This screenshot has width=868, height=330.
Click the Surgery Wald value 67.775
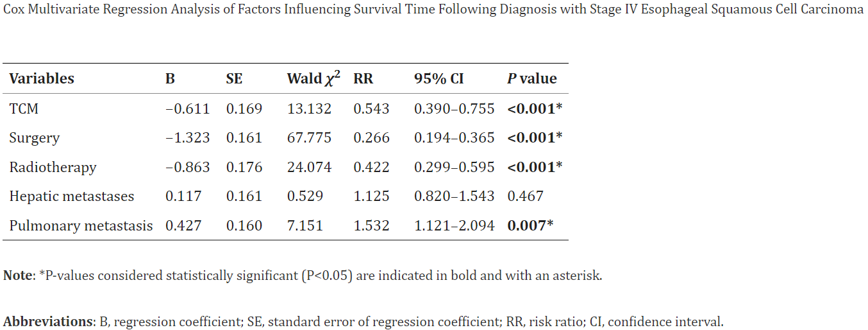pyautogui.click(x=309, y=138)
